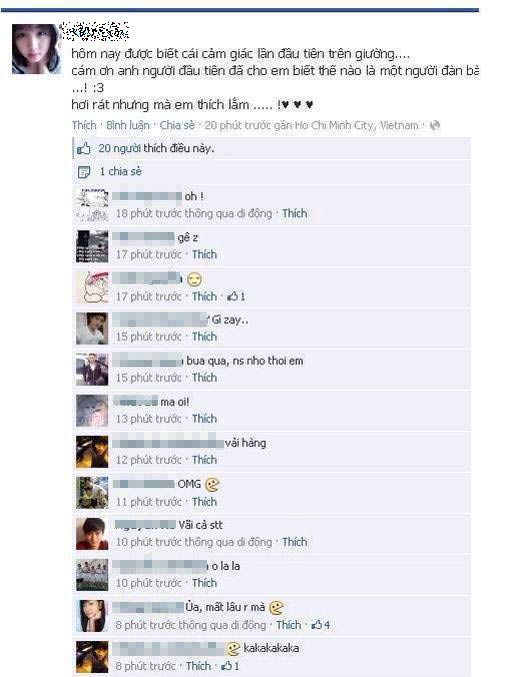The width and height of the screenshot is (527, 677).
Task: Like the 'gê z' comment
Action: [204, 254]
